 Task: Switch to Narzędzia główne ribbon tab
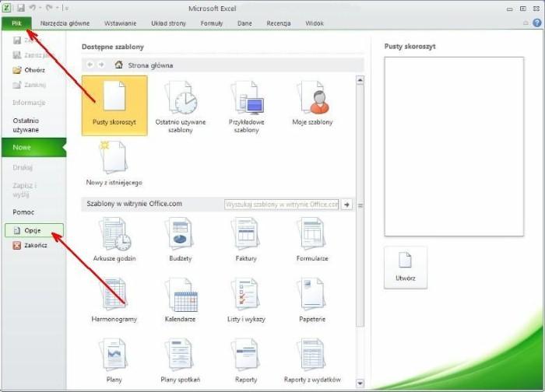coord(65,23)
